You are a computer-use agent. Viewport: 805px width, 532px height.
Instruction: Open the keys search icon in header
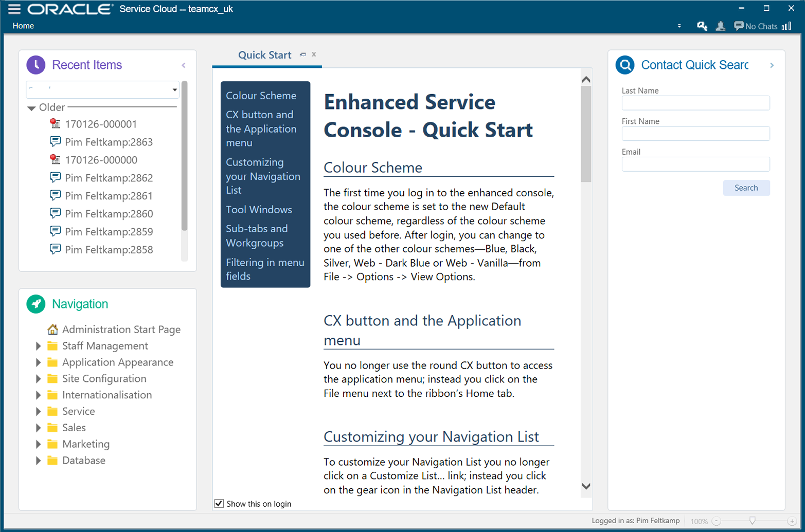point(702,26)
